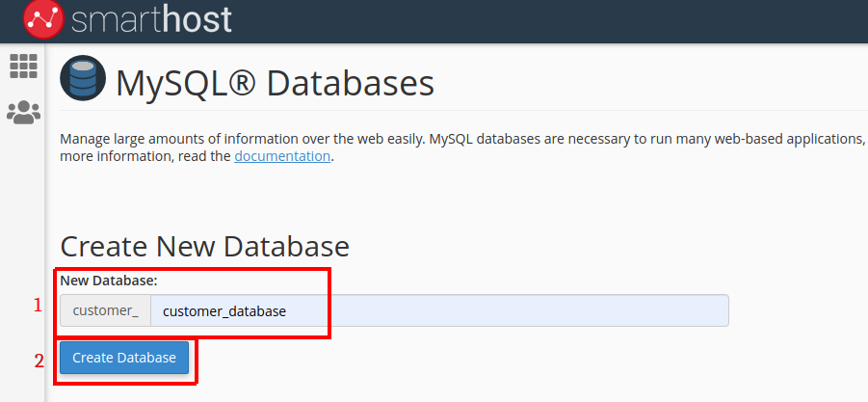Image resolution: width=868 pixels, height=402 pixels.
Task: Click the MySQL database cylinder icon
Action: [x=83, y=79]
